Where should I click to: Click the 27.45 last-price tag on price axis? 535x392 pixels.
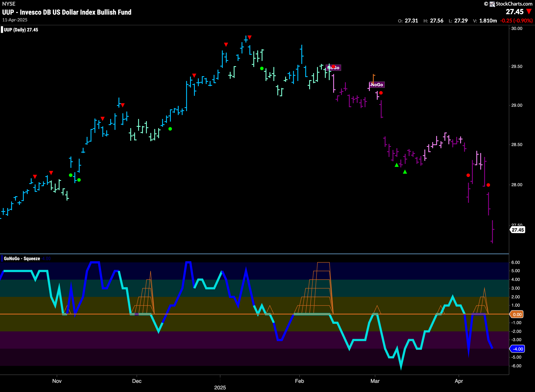click(518, 230)
